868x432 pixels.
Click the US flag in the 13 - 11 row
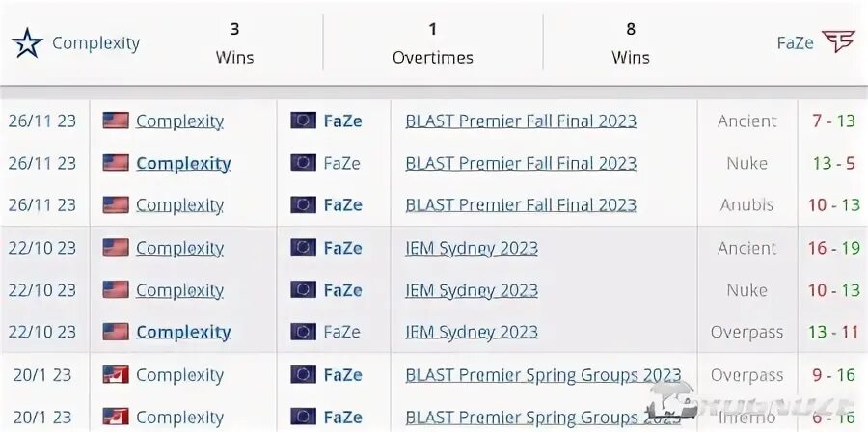(x=116, y=332)
